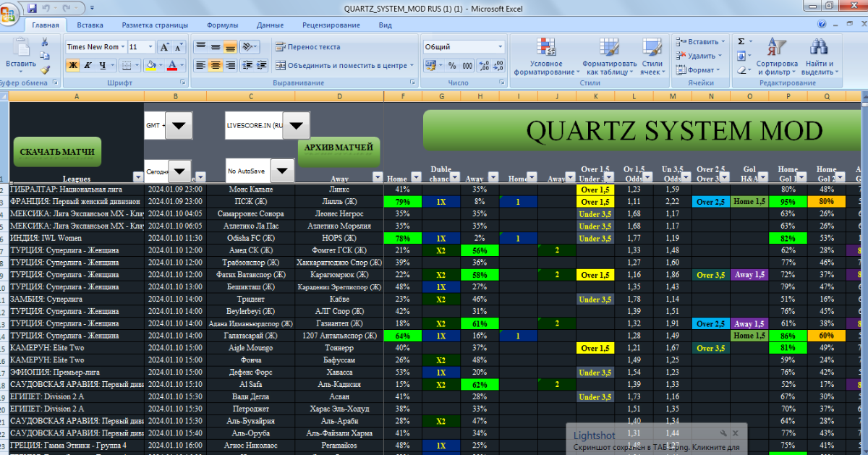
Task: Click the Format Painter brush icon
Action: pyautogui.click(x=45, y=70)
